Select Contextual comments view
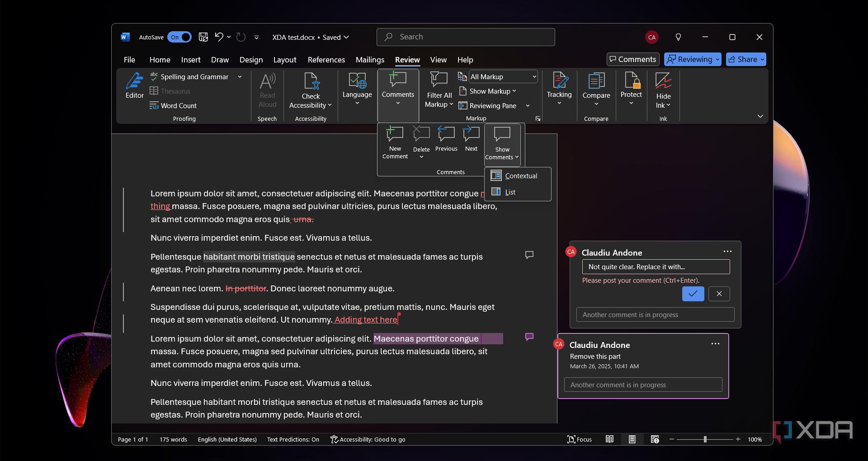 pyautogui.click(x=518, y=176)
